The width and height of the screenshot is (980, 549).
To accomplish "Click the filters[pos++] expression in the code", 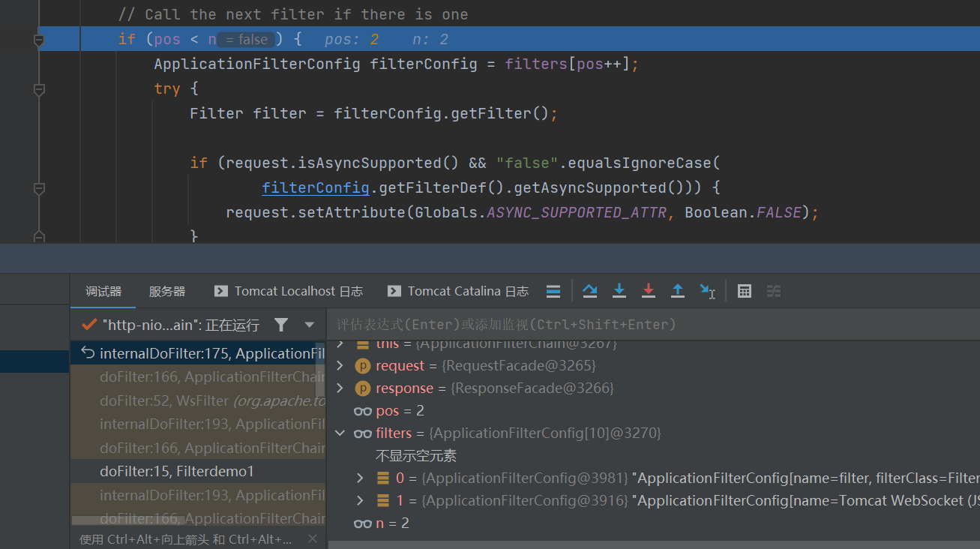I will [x=567, y=64].
